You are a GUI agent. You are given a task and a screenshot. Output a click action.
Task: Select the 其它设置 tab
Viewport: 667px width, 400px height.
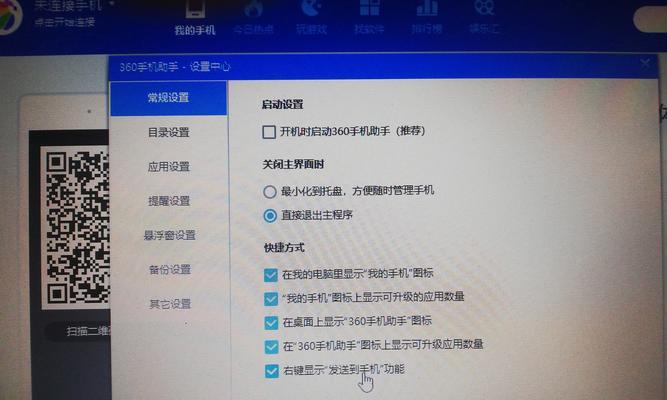coord(170,304)
